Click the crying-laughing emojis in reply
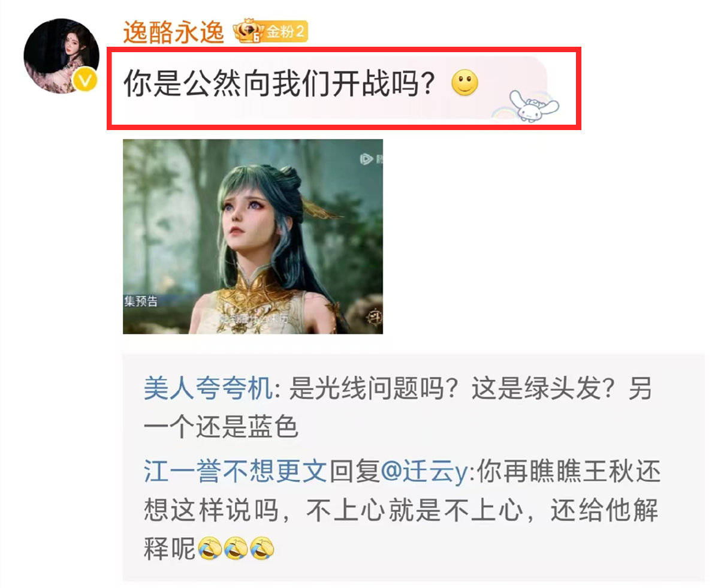The width and height of the screenshot is (727, 588). coord(236,548)
